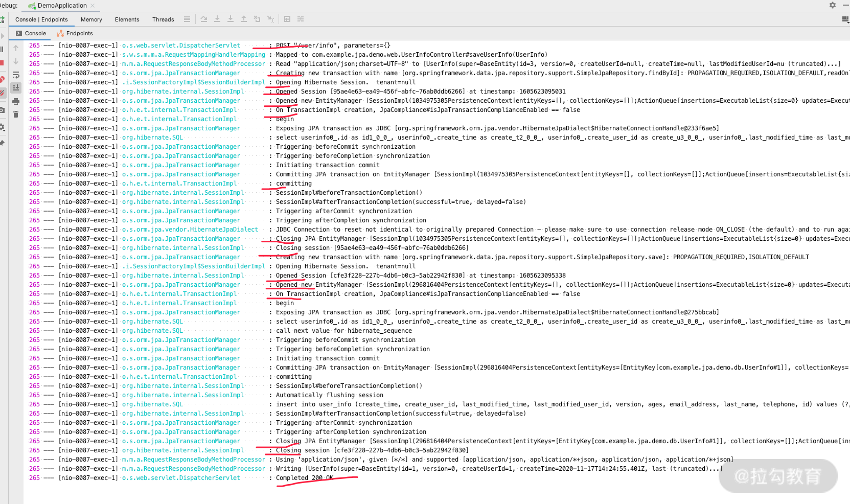
Task: Open the debugger settings gear menu
Action: tap(3, 127)
